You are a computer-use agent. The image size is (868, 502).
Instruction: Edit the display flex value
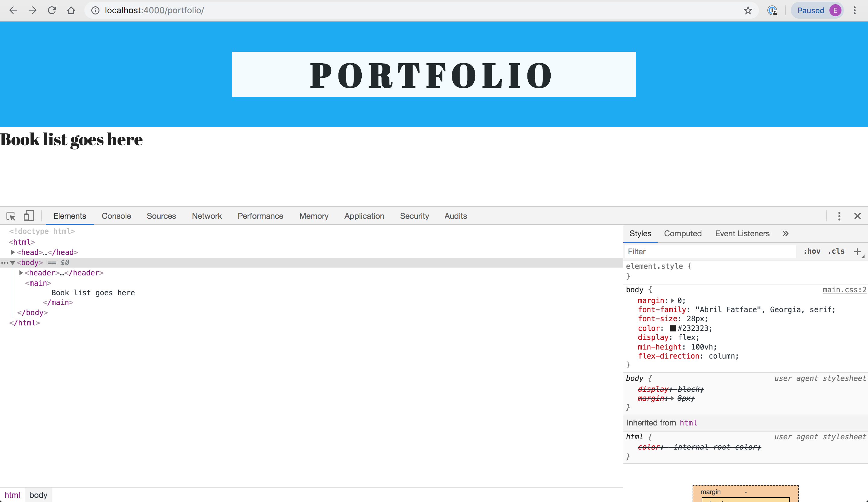point(686,337)
